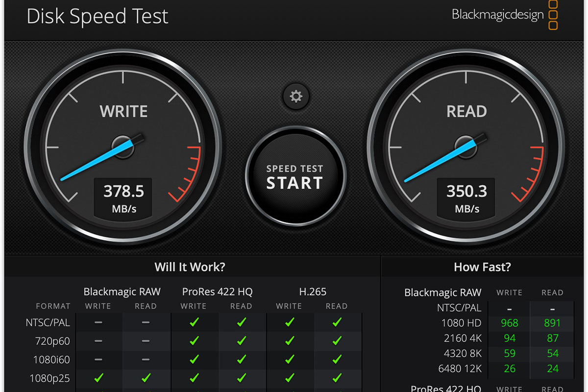Image resolution: width=588 pixels, height=392 pixels.
Task: Click the Blackmagic RAW write checkmark for 1080p25
Action: (98, 378)
